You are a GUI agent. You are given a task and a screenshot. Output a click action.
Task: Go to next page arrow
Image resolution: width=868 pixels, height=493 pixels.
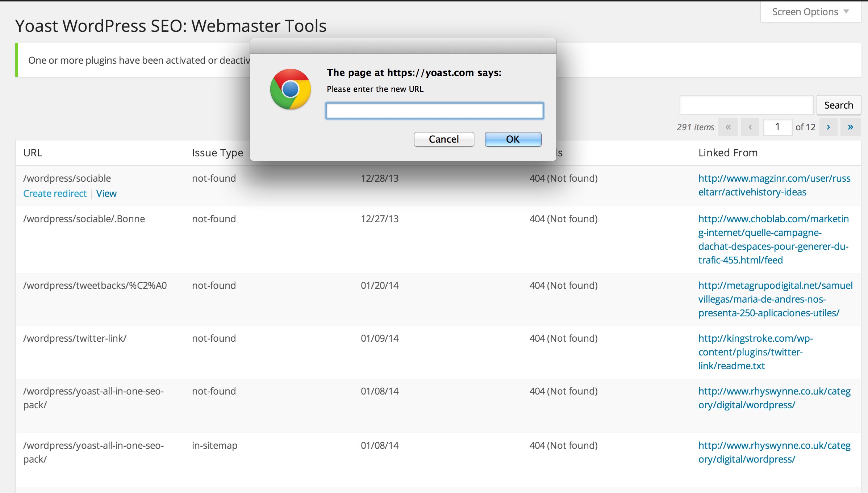pos(828,127)
